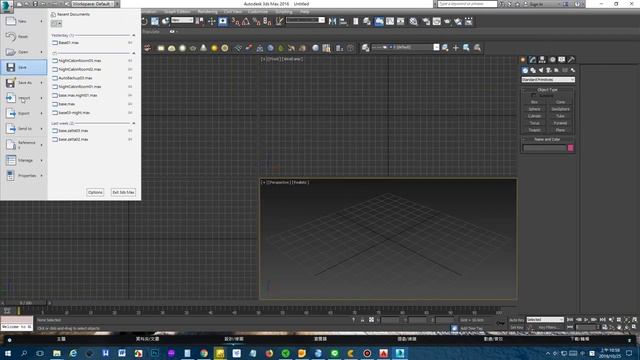
Task: Click the Mirror tool icon
Action: click(x=333, y=21)
